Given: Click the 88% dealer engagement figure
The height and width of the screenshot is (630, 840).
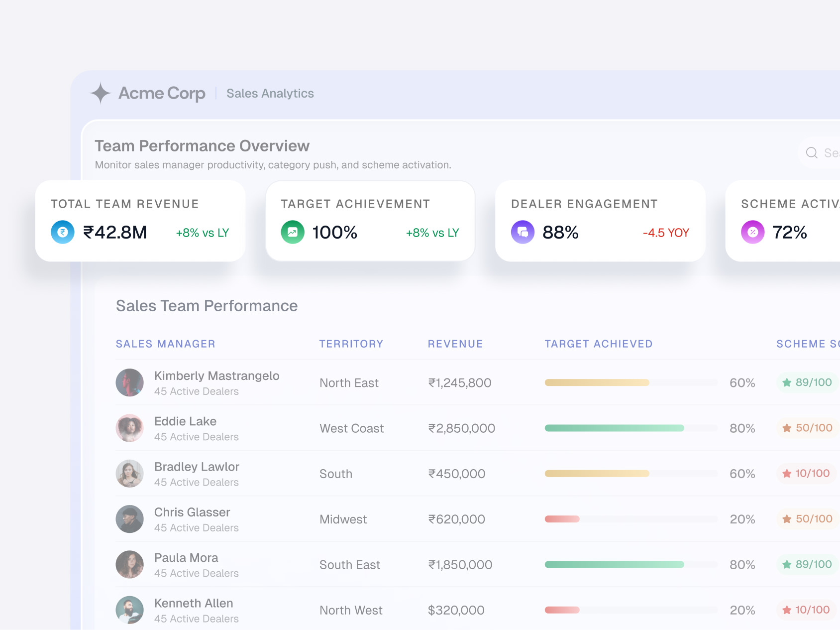Looking at the screenshot, I should pyautogui.click(x=561, y=232).
